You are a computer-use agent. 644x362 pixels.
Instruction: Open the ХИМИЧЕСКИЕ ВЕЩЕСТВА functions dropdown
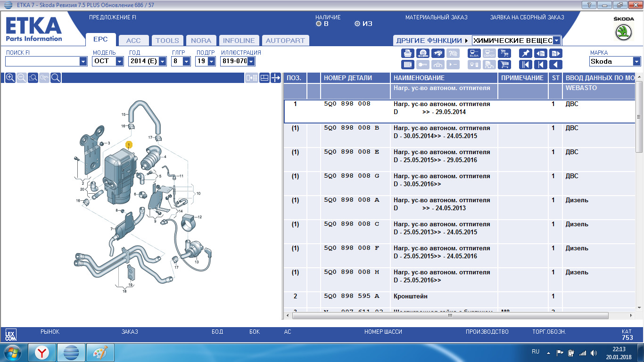click(557, 41)
